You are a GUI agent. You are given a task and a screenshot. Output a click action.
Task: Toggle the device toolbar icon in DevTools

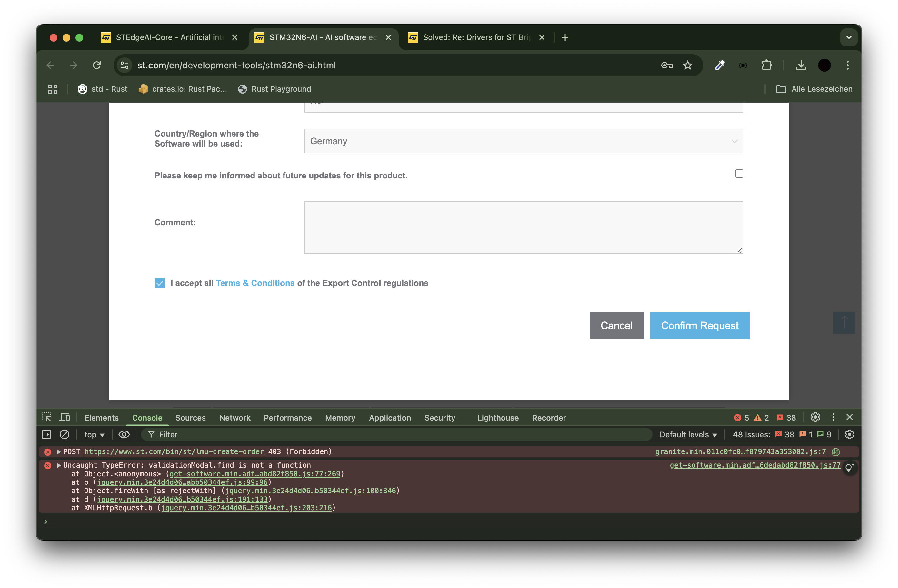point(65,417)
